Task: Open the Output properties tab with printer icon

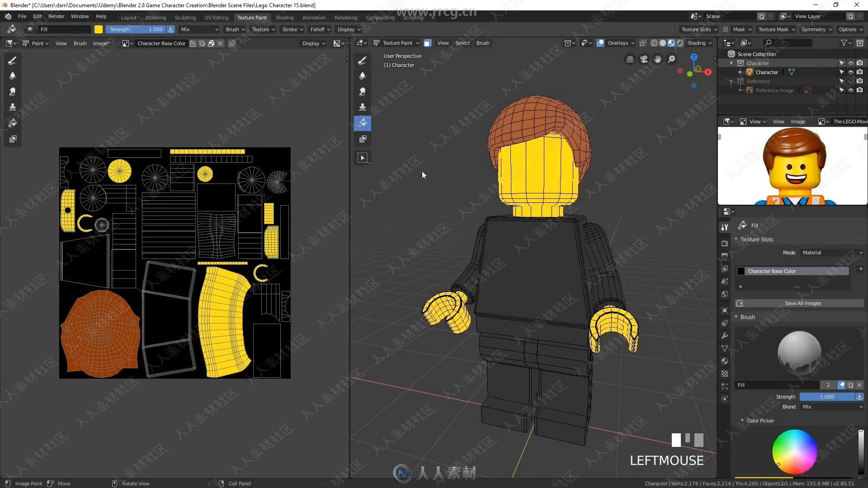Action: tap(725, 256)
